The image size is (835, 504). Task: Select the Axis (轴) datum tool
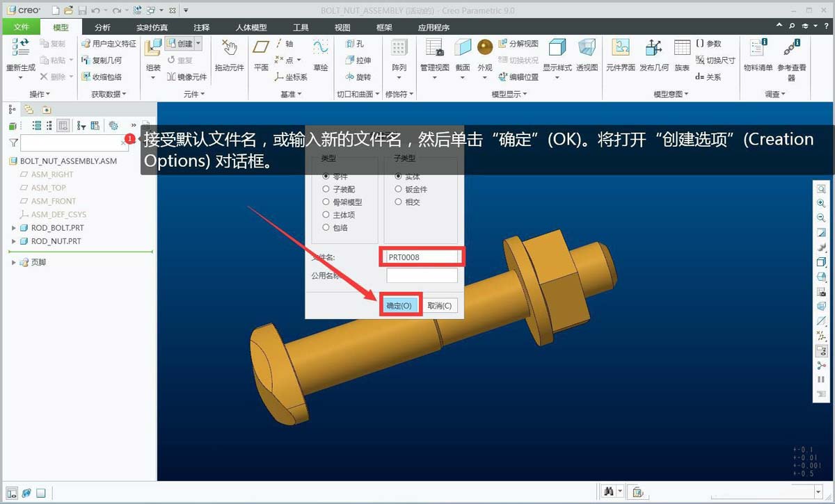pyautogui.click(x=285, y=44)
